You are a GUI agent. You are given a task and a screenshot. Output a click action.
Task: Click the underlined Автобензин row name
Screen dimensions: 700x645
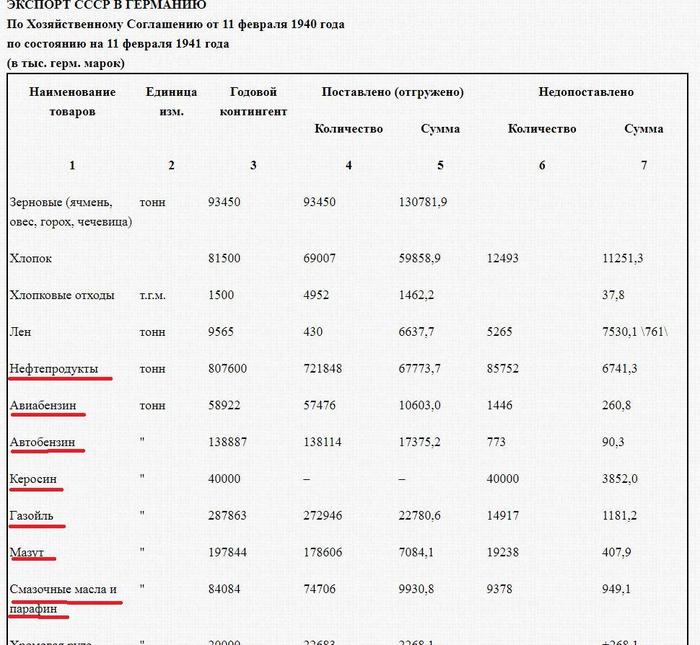tap(44, 441)
